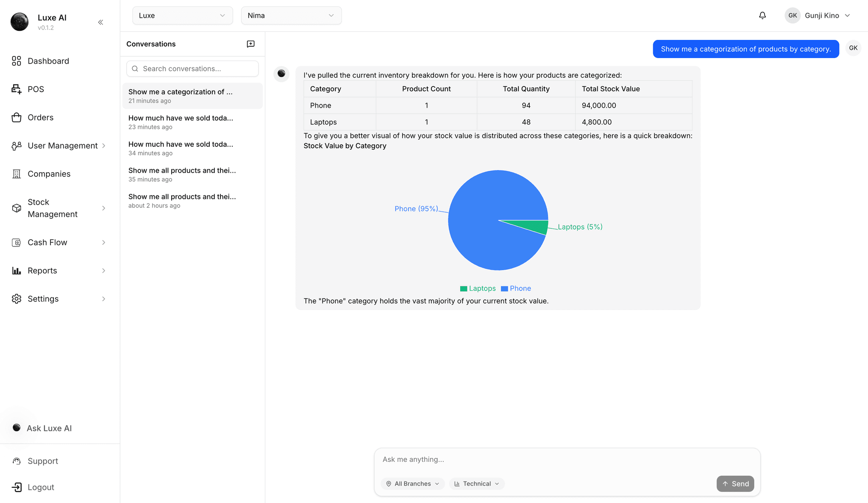The image size is (868, 503).
Task: Click the Support headset icon
Action: coord(17,461)
